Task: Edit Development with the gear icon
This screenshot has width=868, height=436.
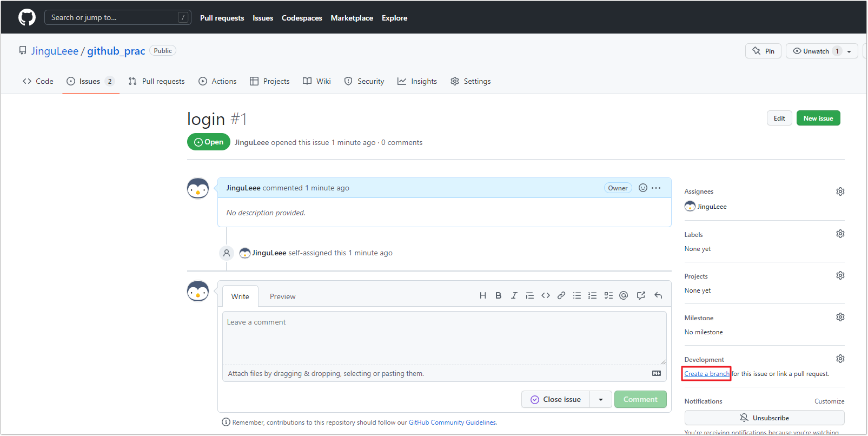Action: [x=840, y=359]
